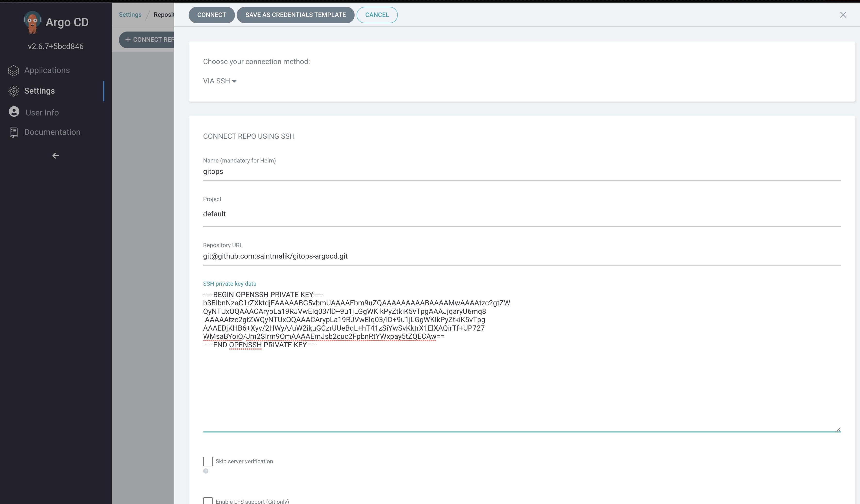Screen dimensions: 860x504
Task: Click the help icon under Skip verification
Action: pos(206,471)
